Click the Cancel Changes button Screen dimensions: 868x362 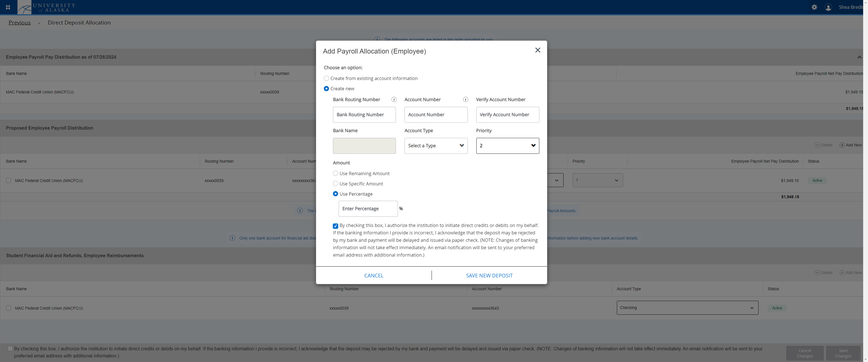click(805, 353)
